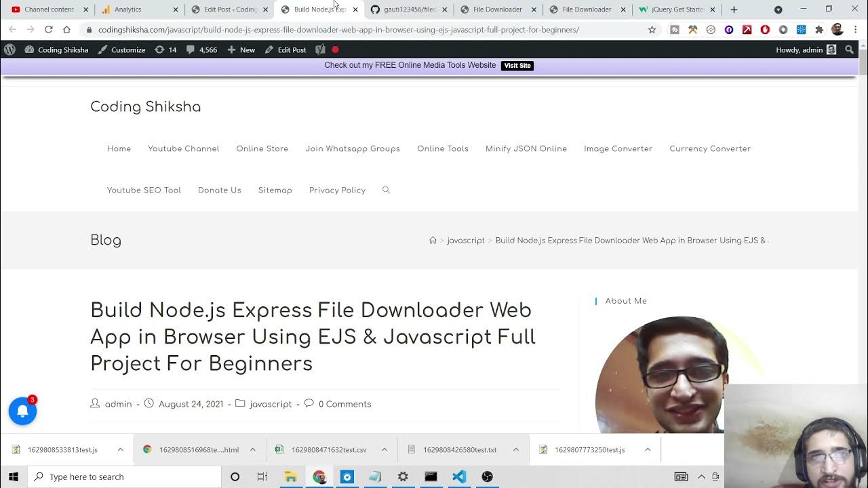Expand options for 1629808533813test.js download

(120, 449)
